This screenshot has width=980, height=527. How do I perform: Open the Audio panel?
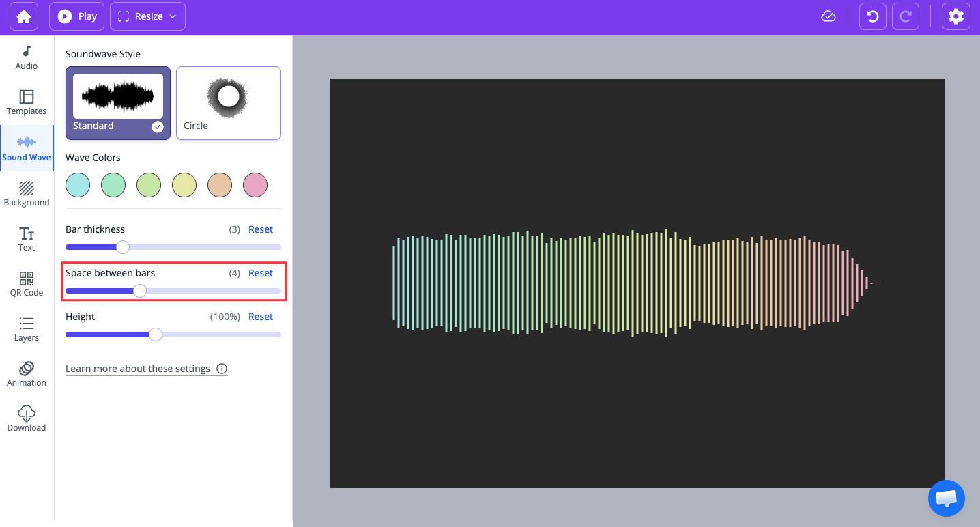(26, 58)
